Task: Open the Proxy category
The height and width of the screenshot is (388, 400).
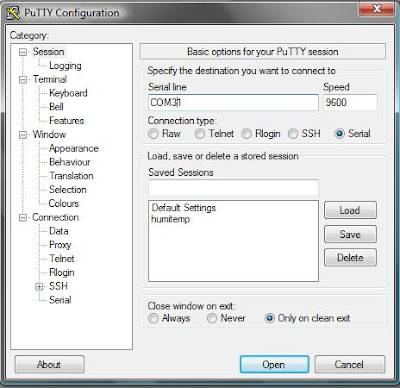Action: (60, 245)
